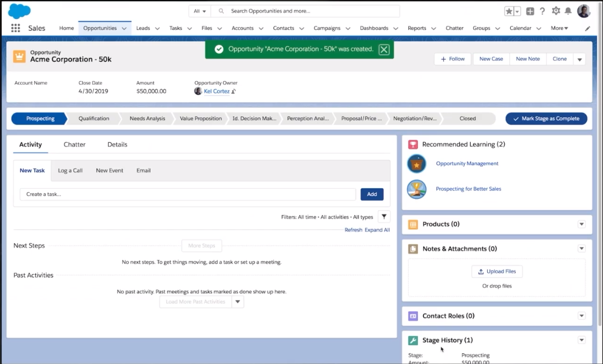Click Mark Stage as Complete
The height and width of the screenshot is (364, 603).
(x=546, y=119)
